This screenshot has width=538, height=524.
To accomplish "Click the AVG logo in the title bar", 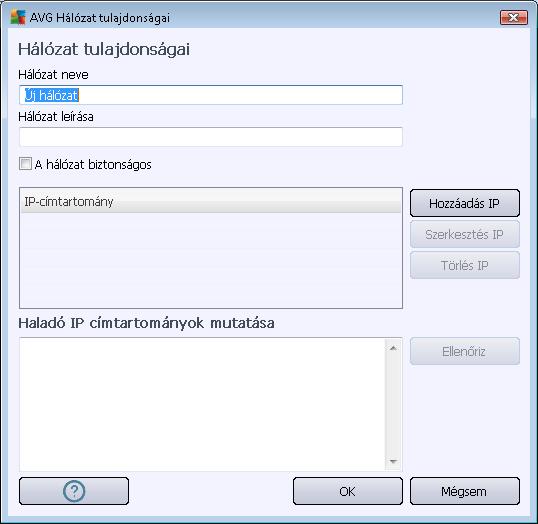I will click(18, 17).
